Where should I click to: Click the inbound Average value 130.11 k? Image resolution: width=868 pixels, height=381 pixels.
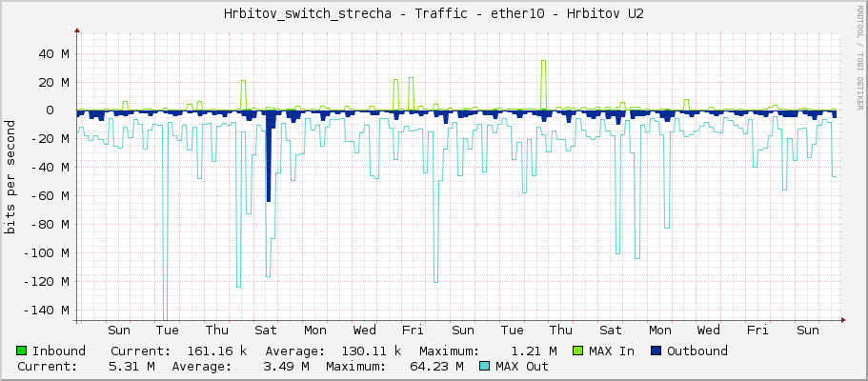371,351
